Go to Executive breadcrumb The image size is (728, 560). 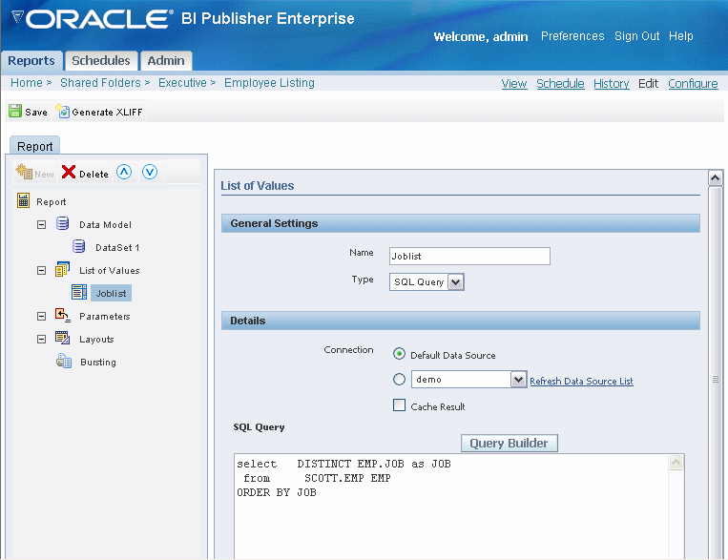[182, 83]
